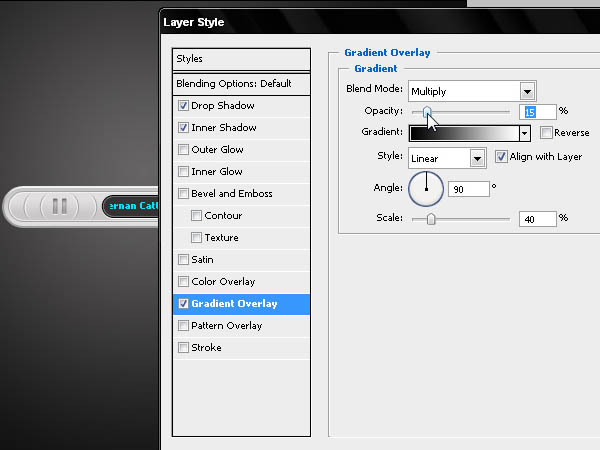Screen dimensions: 600x450
Task: Open the gradient picker dropdown arrow
Action: tap(525, 134)
